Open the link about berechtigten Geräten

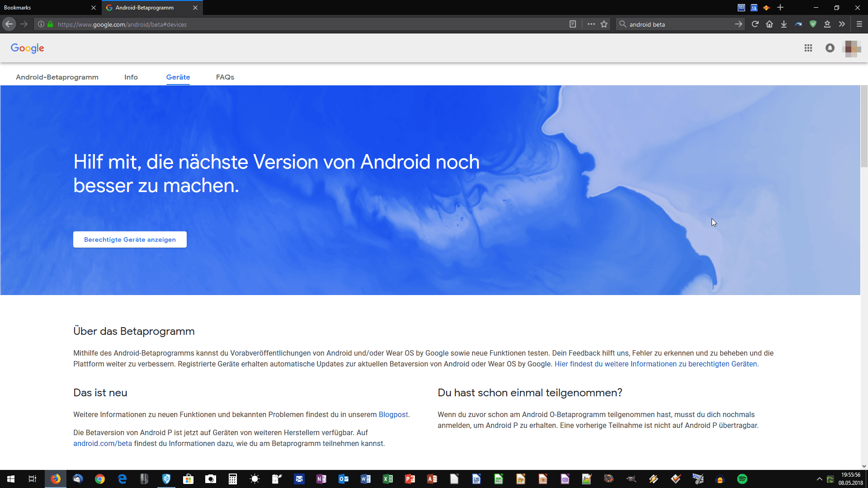click(x=656, y=364)
